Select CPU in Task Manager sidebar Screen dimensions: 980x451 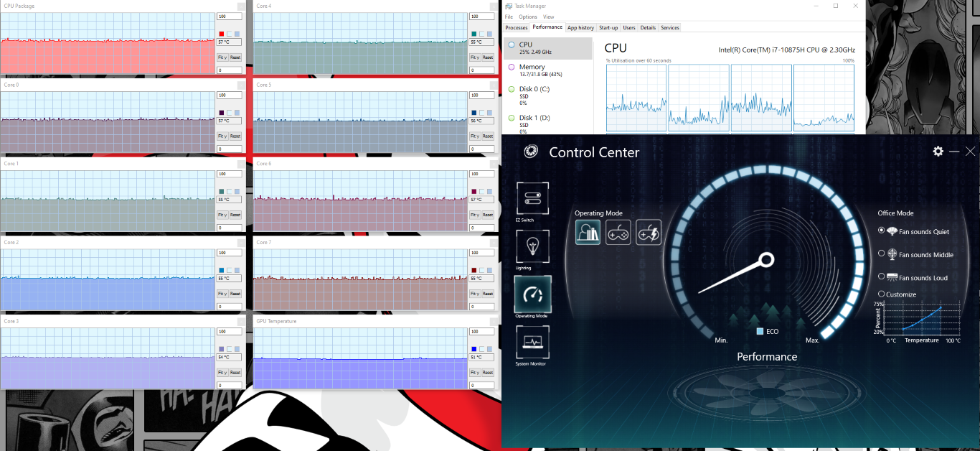tap(548, 48)
